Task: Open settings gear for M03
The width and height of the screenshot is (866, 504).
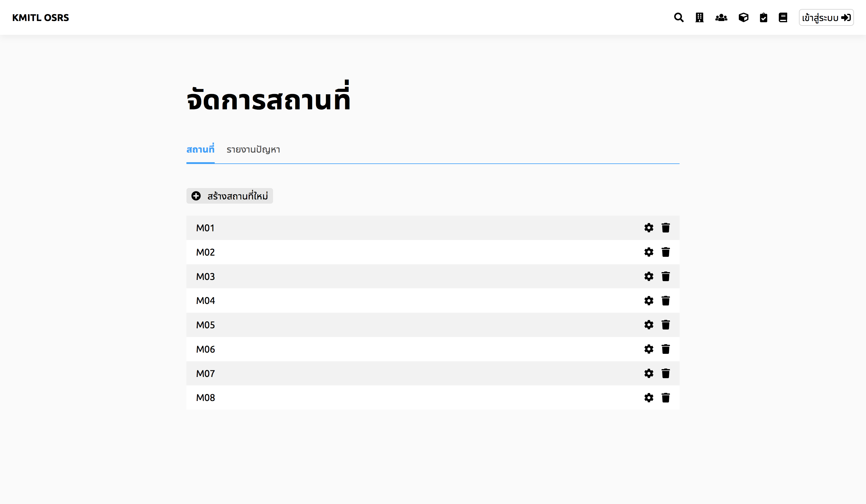Action: [x=649, y=276]
